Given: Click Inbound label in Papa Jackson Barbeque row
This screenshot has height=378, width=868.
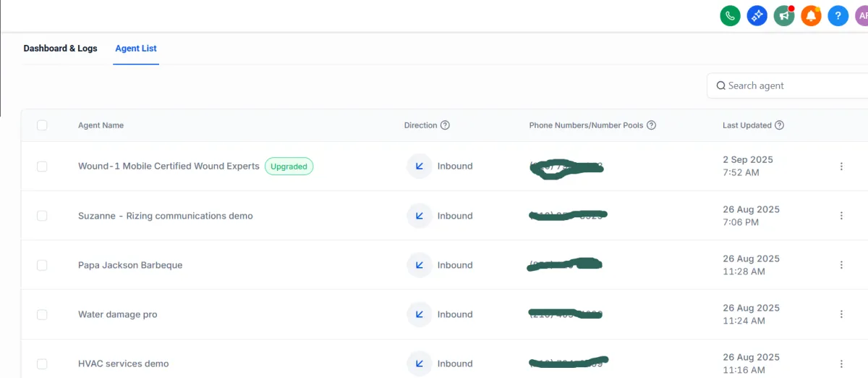Looking at the screenshot, I should tap(455, 265).
